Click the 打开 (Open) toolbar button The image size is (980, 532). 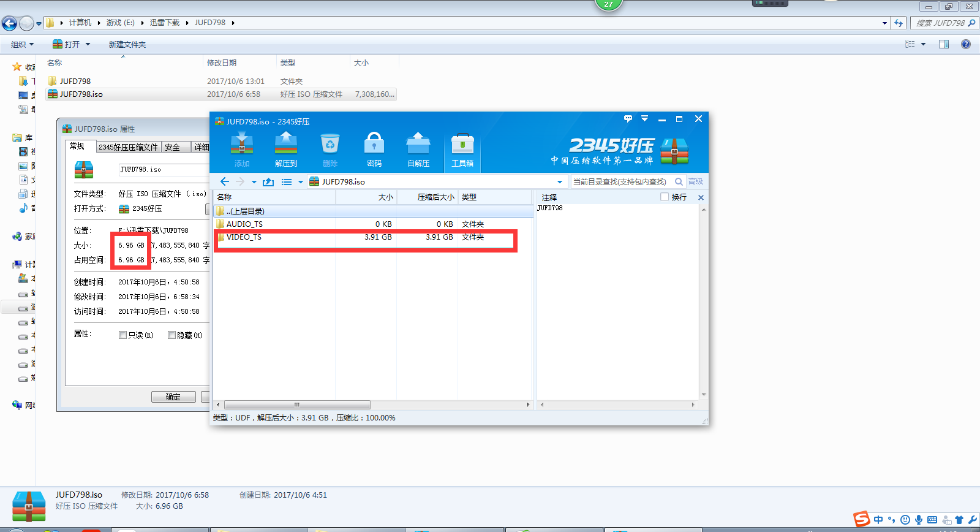(67, 44)
